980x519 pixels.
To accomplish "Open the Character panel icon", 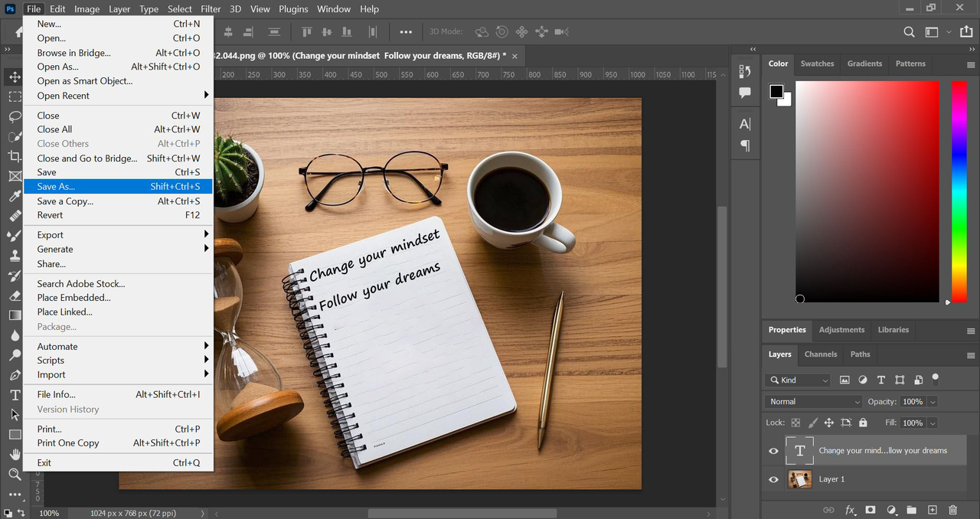I will coord(745,124).
